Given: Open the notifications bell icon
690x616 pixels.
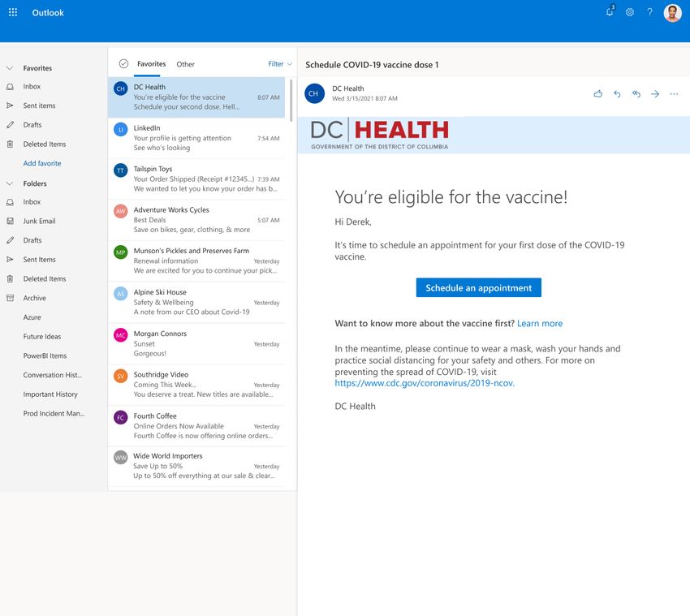Looking at the screenshot, I should [610, 11].
